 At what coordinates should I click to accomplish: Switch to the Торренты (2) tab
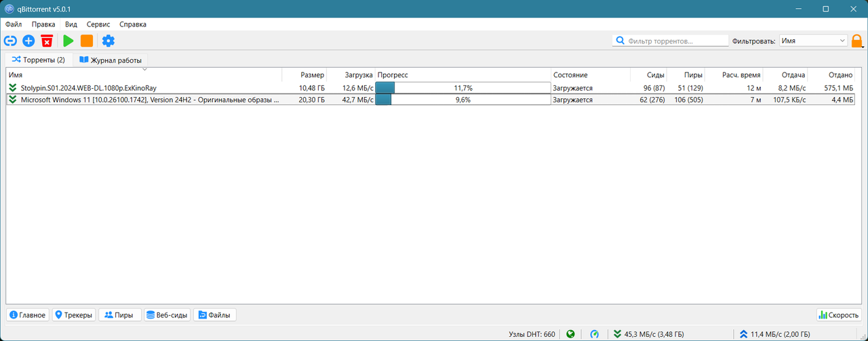tap(39, 60)
